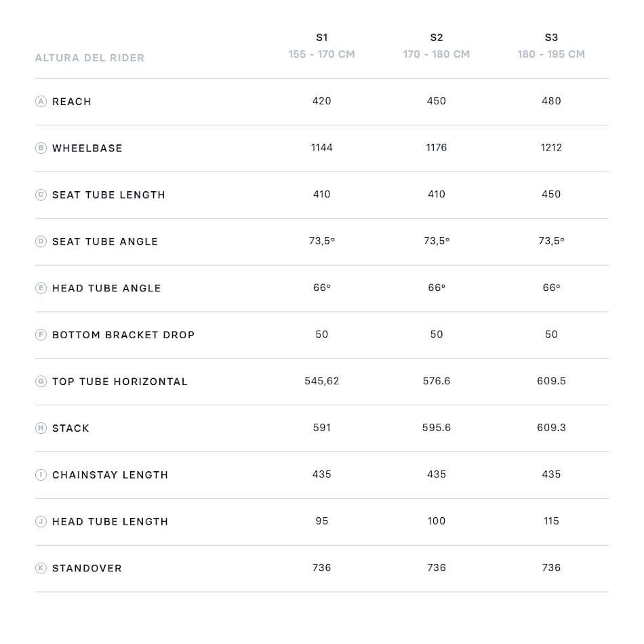Click the Standover row label

pos(87,569)
